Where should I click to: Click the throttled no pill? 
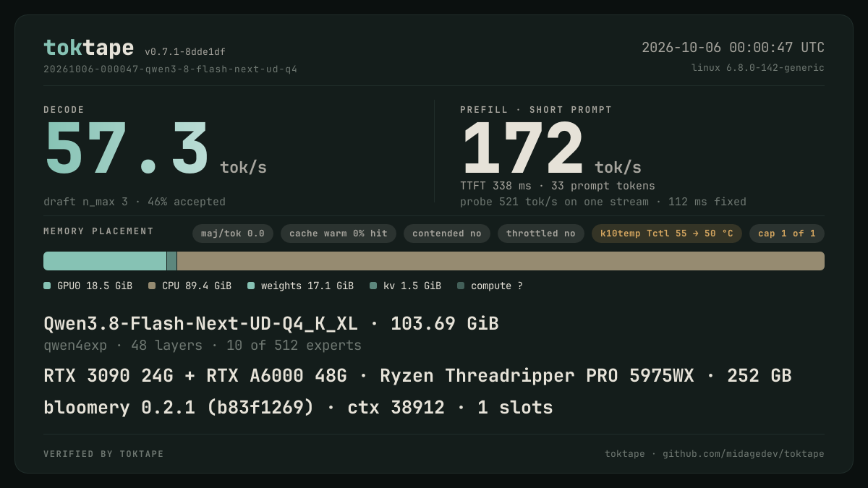[541, 234]
